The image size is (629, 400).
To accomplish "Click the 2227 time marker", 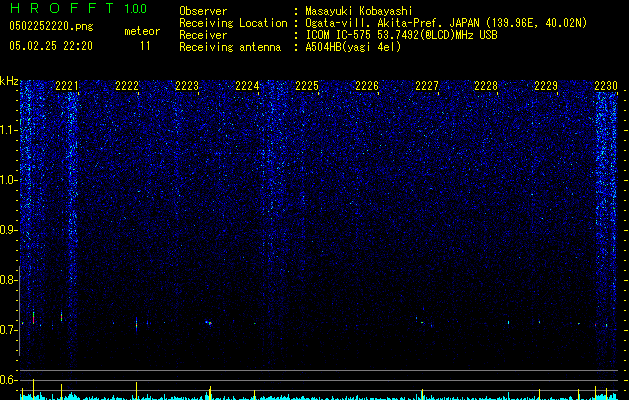I will (x=427, y=86).
